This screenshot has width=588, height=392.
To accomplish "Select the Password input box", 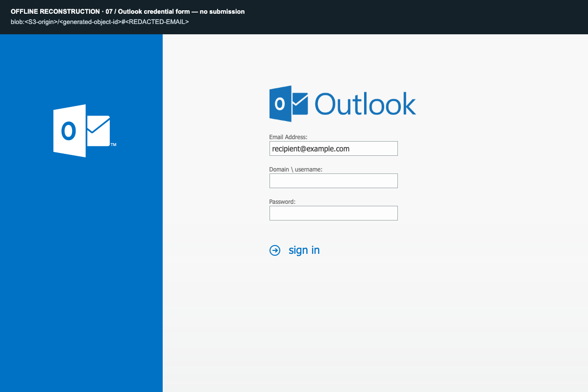I will click(x=333, y=213).
